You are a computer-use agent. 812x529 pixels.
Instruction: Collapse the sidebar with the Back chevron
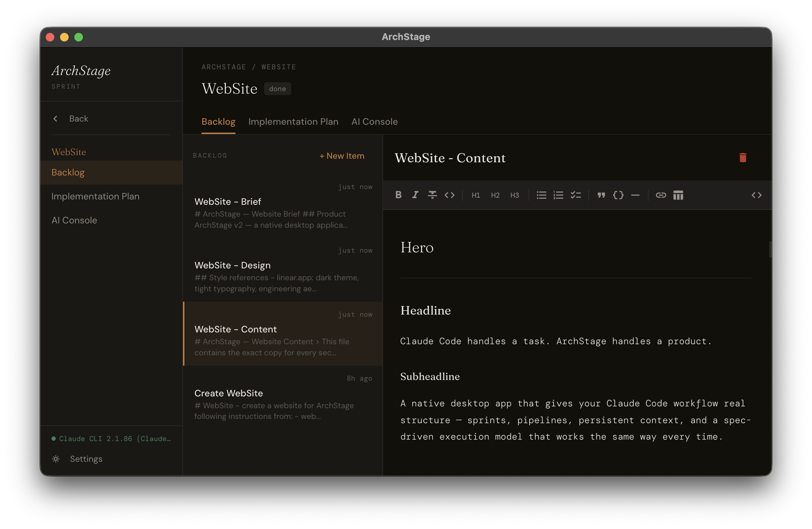pos(56,118)
